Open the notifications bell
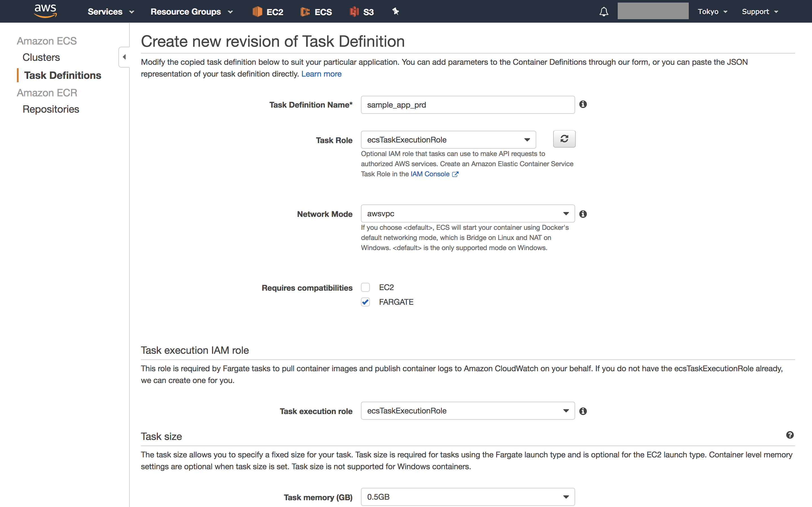Screen dimensions: 812x507 pyautogui.click(x=604, y=12)
